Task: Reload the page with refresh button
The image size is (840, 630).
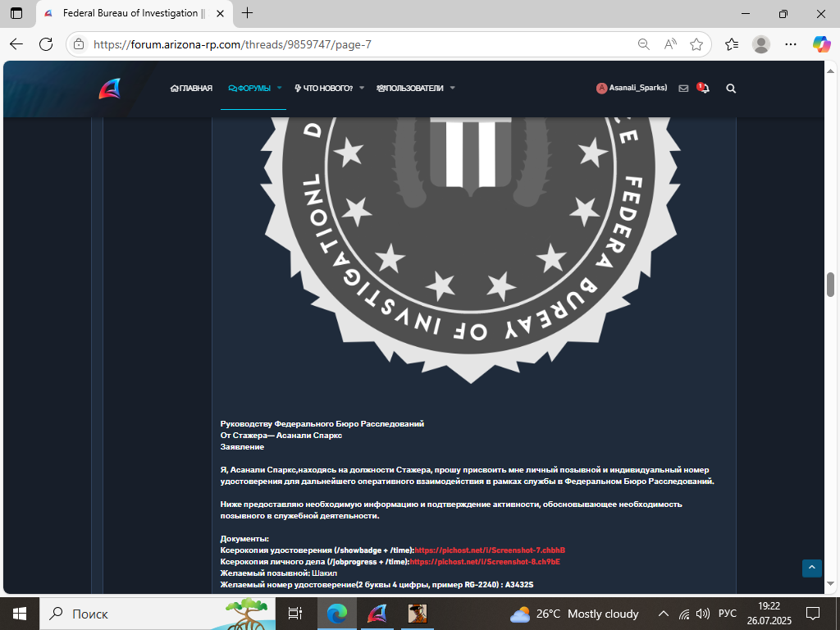Action: [46, 44]
